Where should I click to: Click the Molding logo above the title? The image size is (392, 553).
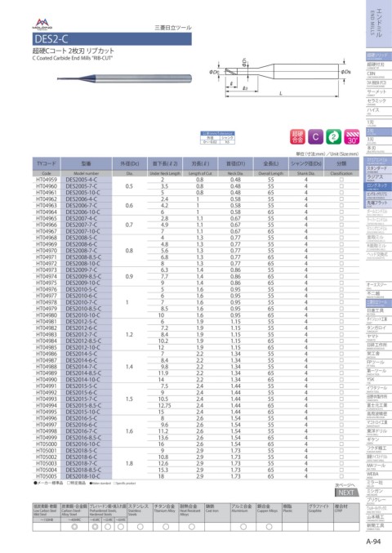42,24
